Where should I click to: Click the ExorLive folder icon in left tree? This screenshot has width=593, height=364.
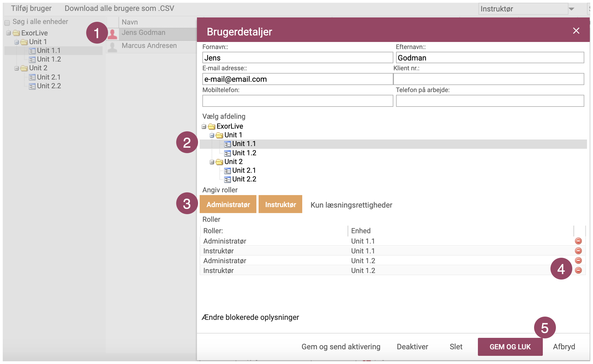pyautogui.click(x=16, y=33)
